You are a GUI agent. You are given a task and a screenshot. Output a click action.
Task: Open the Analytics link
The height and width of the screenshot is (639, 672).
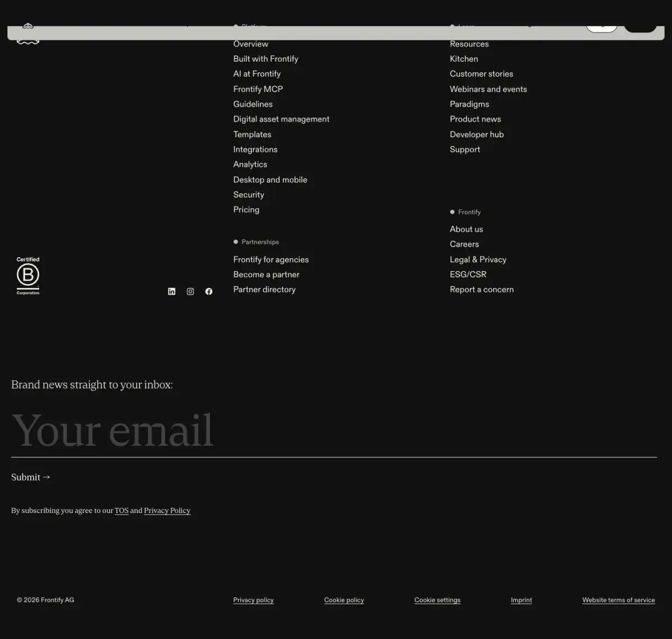pyautogui.click(x=250, y=165)
